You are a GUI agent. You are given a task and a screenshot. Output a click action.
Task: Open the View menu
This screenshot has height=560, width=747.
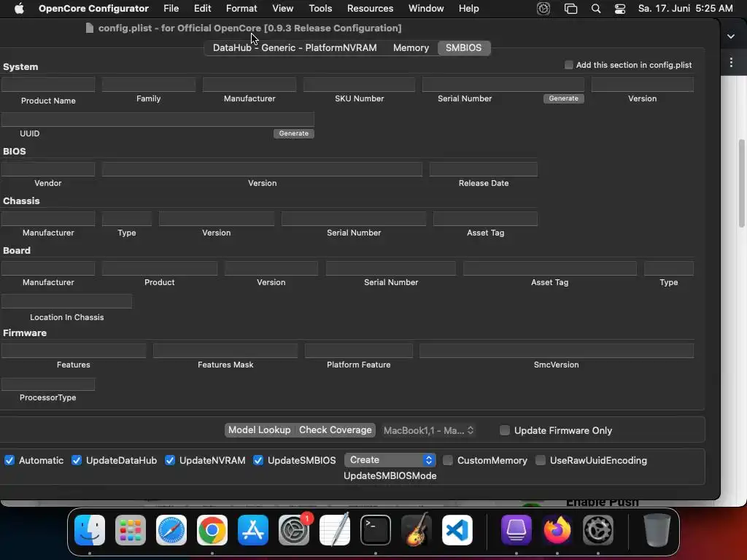(x=282, y=9)
